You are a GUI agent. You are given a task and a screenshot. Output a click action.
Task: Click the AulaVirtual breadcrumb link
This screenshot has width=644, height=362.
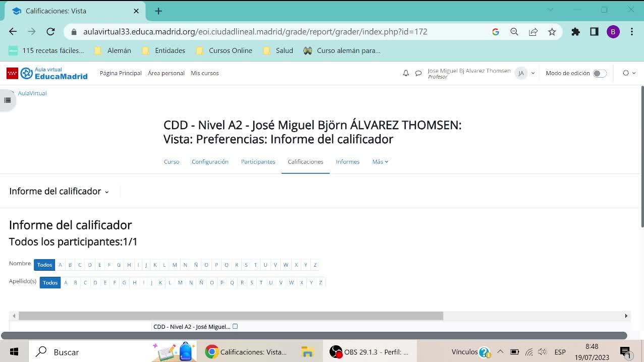(x=32, y=93)
